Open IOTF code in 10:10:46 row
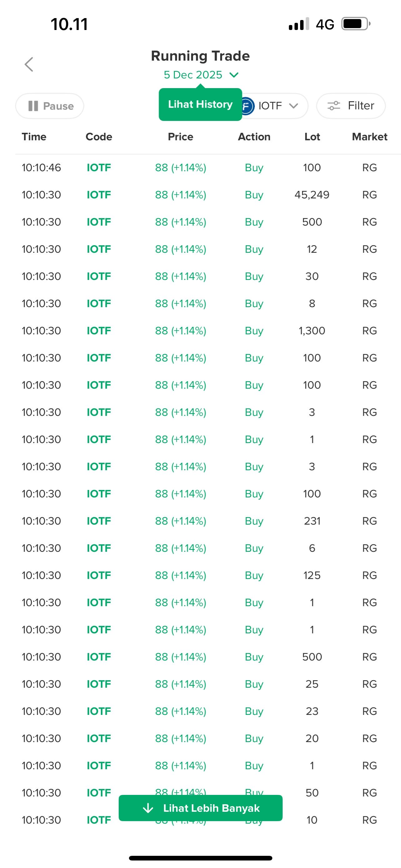 coord(99,168)
